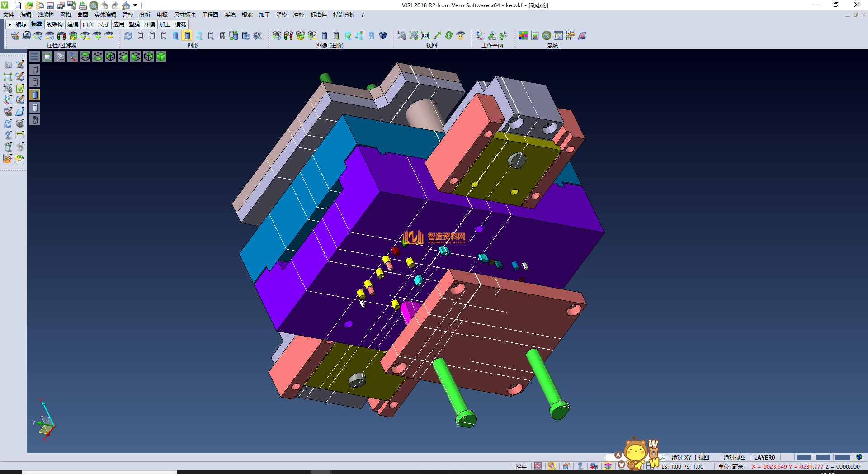Click the first blue swatch beside LAYER0

803,457
